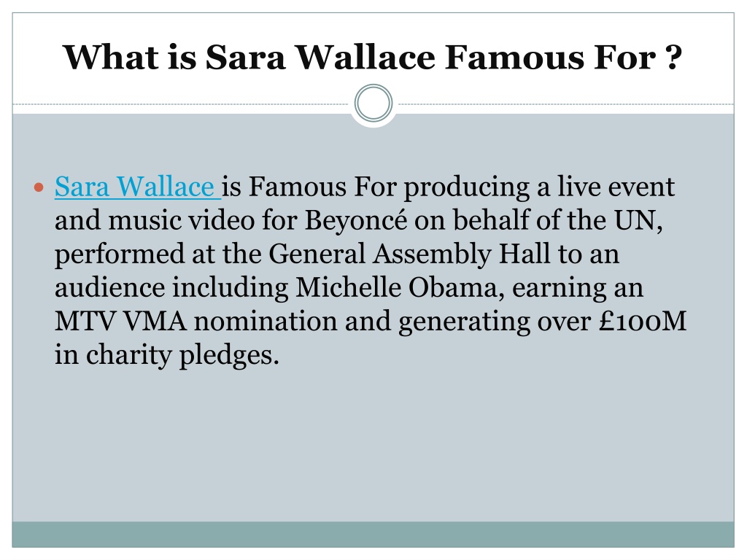Click the orange bullet point marker
This screenshot has height=560, width=747.
[x=39, y=187]
